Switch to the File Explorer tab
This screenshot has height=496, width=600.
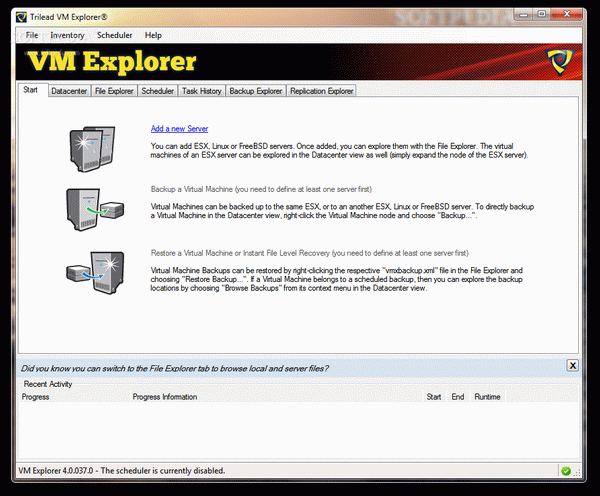[114, 91]
